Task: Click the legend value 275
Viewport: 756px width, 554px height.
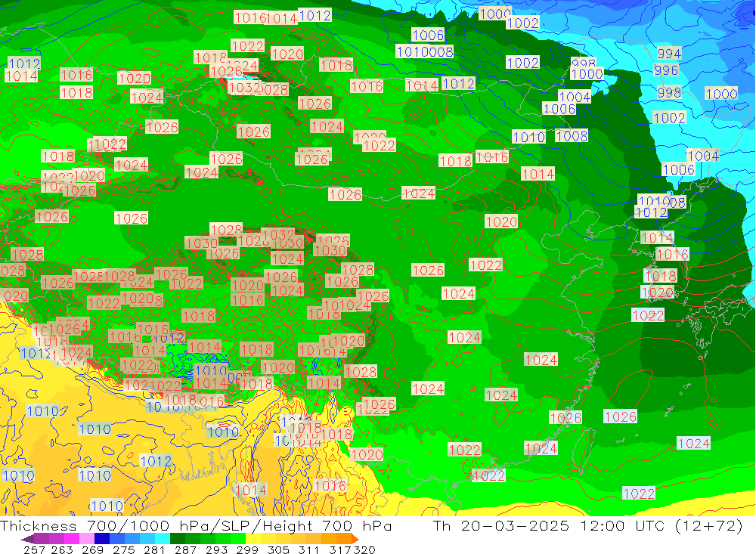Action: point(124,549)
